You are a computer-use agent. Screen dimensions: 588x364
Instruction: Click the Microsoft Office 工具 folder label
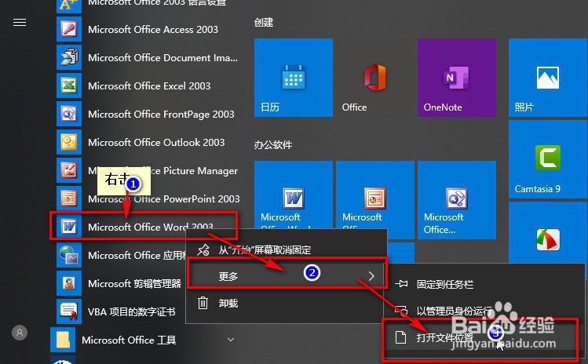pyautogui.click(x=129, y=340)
